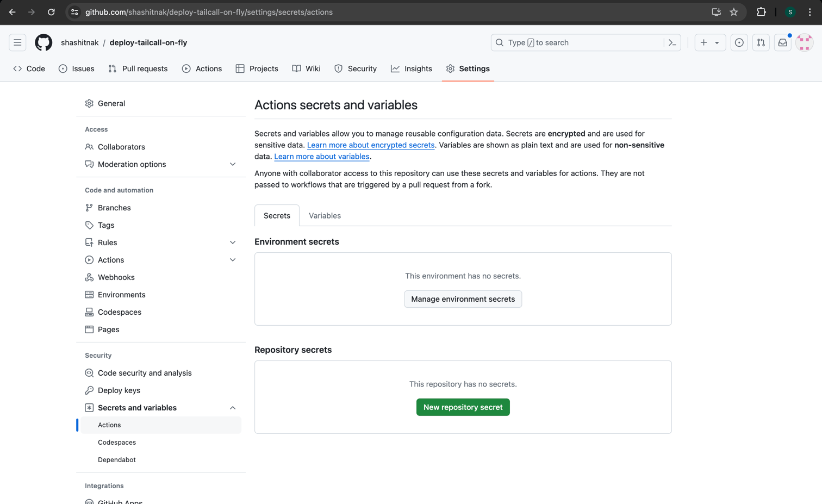Open the global issues icon in header
822x504 pixels.
739,42
